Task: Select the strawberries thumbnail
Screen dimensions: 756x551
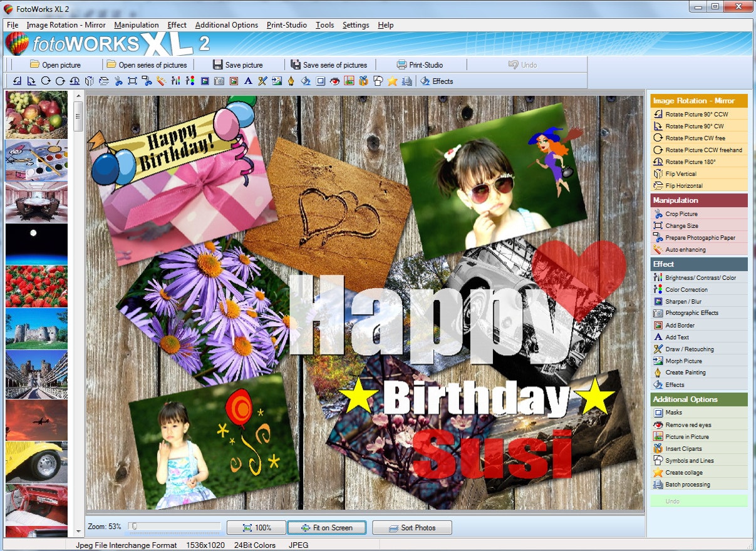Action: (x=36, y=286)
